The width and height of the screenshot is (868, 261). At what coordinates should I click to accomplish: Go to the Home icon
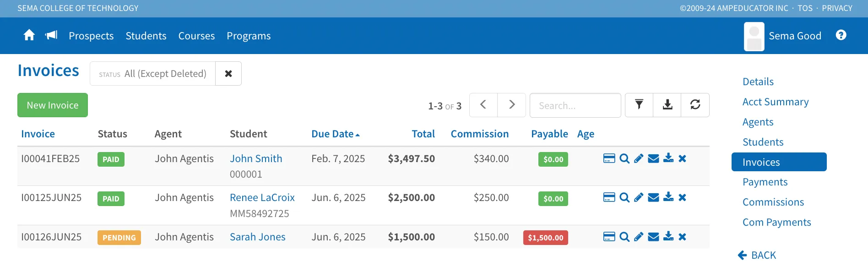[29, 35]
